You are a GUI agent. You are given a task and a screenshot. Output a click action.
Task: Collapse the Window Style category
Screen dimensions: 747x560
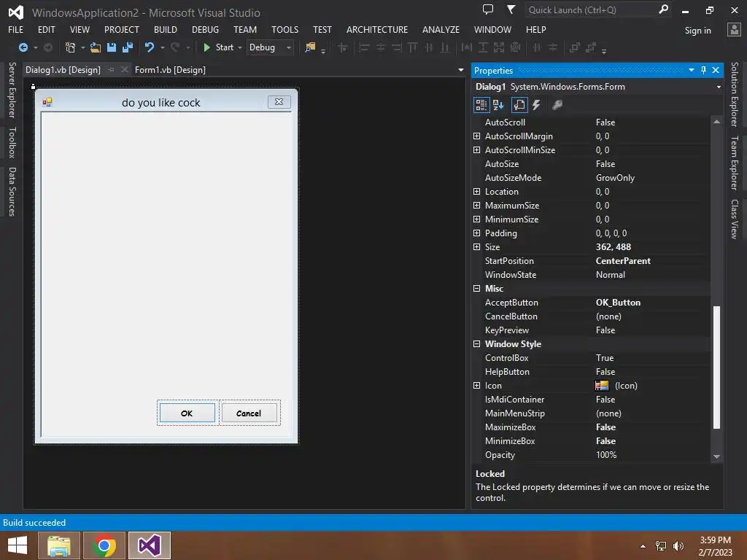tap(476, 344)
